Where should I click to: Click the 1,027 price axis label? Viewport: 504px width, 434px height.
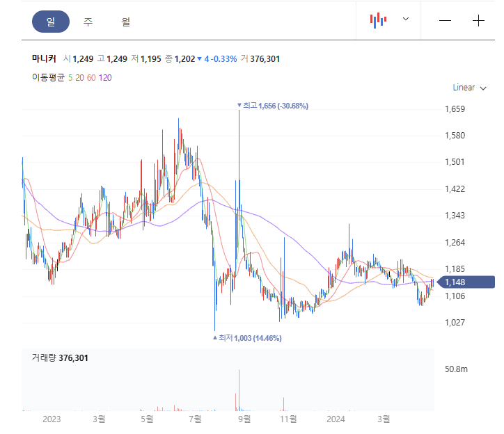click(455, 323)
